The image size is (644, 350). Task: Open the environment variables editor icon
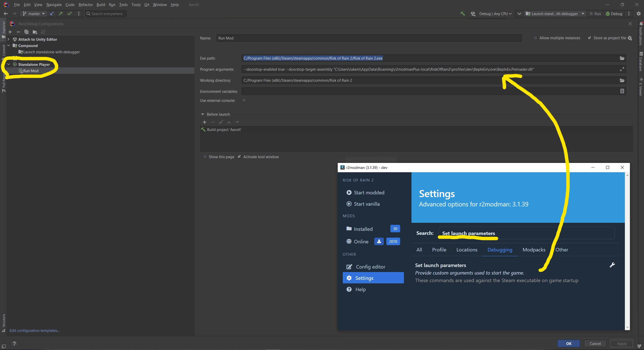622,91
